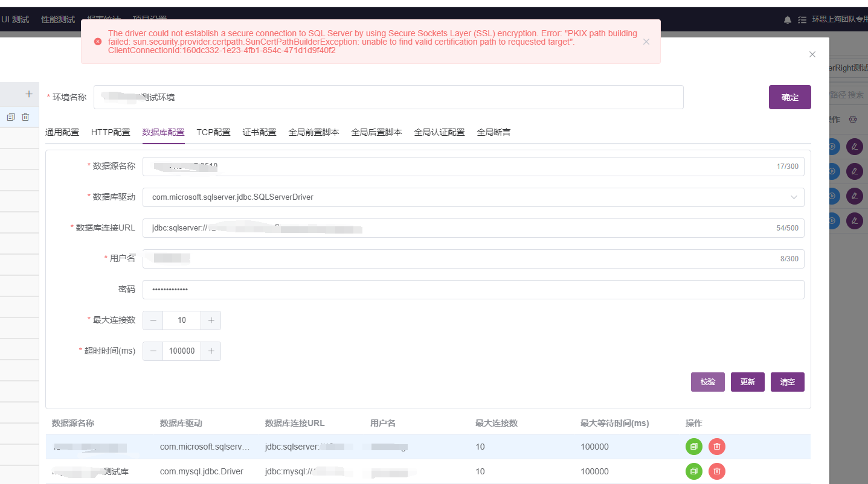This screenshot has width=868, height=484.
Task: Click into the 用户名 field
Action: tap(474, 259)
